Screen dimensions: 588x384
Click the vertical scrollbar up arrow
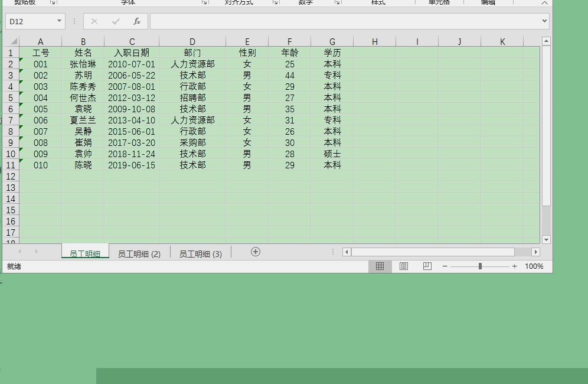coord(546,41)
